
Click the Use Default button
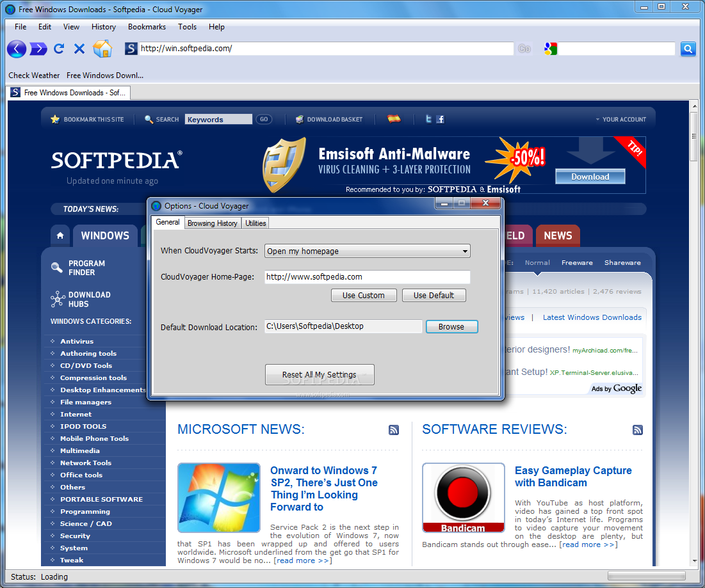click(434, 295)
